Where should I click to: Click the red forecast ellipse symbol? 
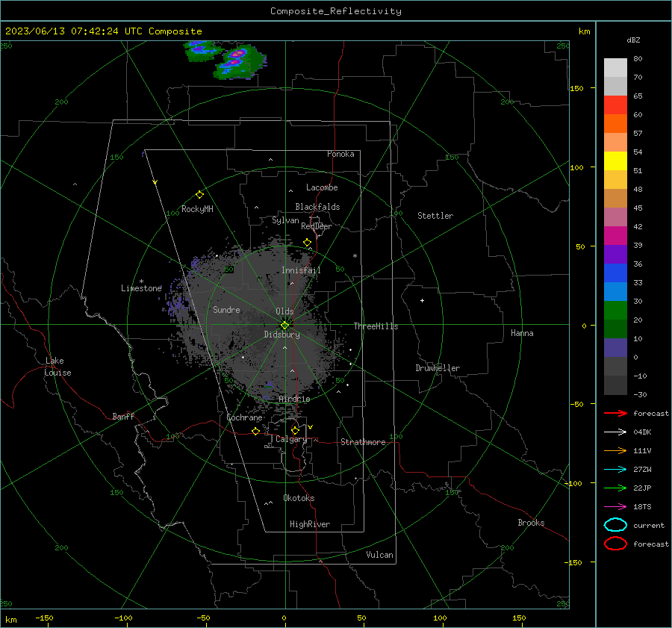point(615,544)
